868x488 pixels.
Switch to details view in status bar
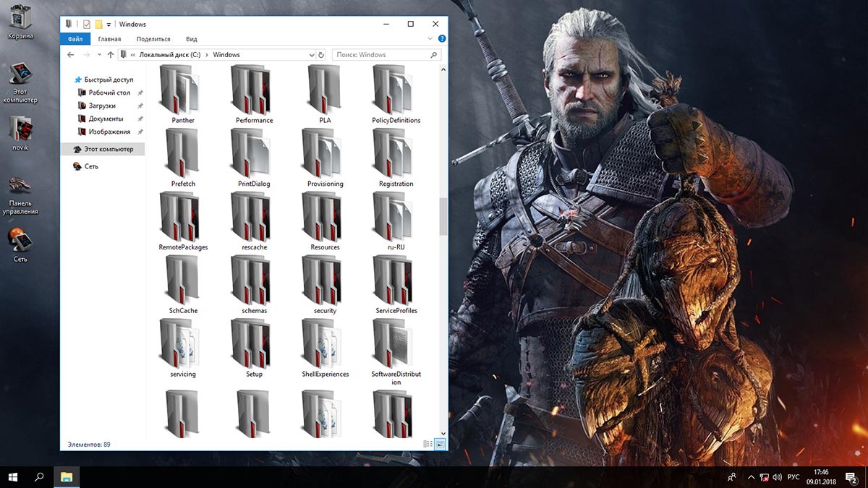pos(428,444)
